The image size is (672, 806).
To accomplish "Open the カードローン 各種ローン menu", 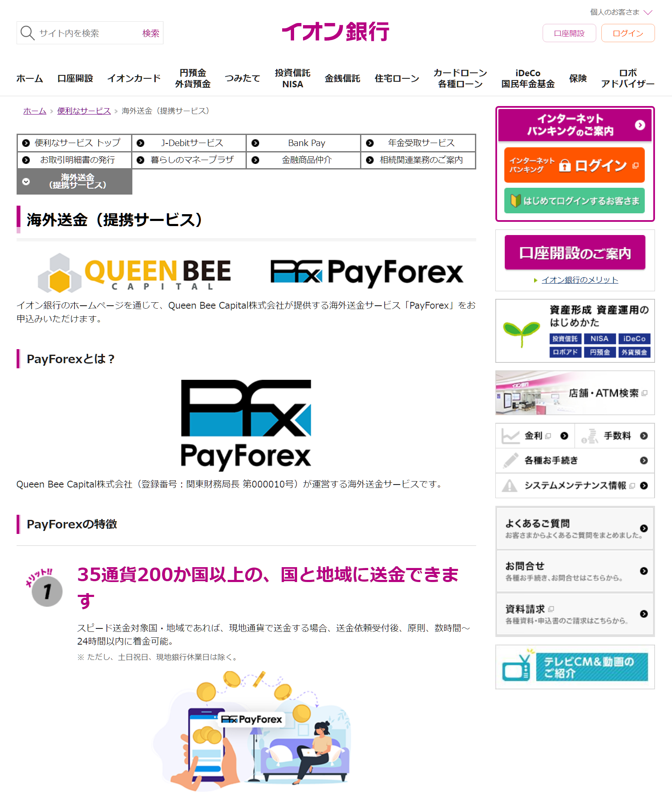I will point(460,78).
